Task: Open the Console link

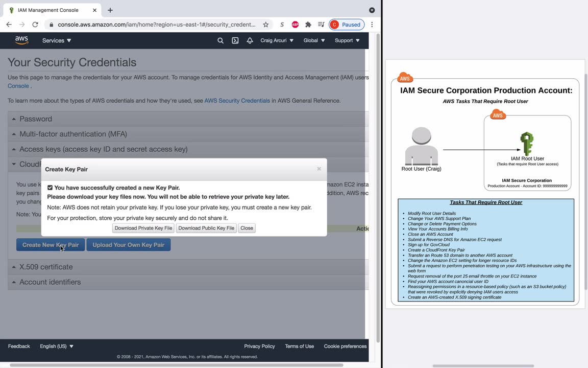Action: click(18, 86)
